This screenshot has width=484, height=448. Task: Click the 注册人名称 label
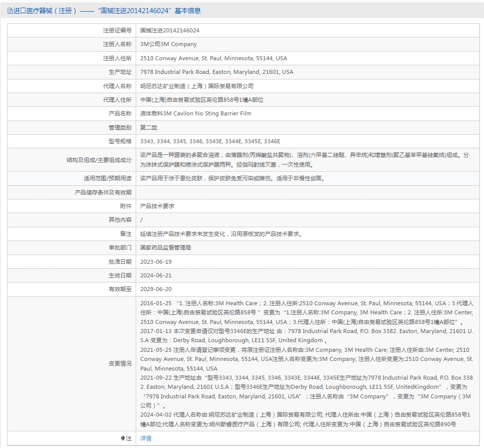click(x=117, y=44)
